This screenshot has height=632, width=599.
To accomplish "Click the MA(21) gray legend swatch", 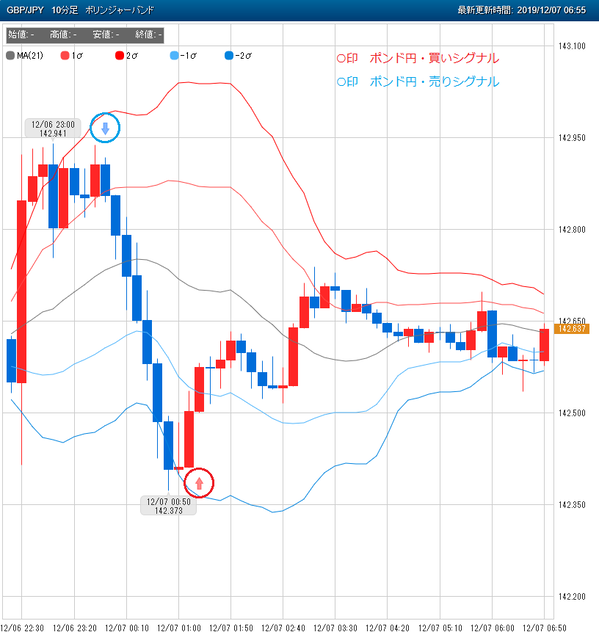I will (x=10, y=56).
